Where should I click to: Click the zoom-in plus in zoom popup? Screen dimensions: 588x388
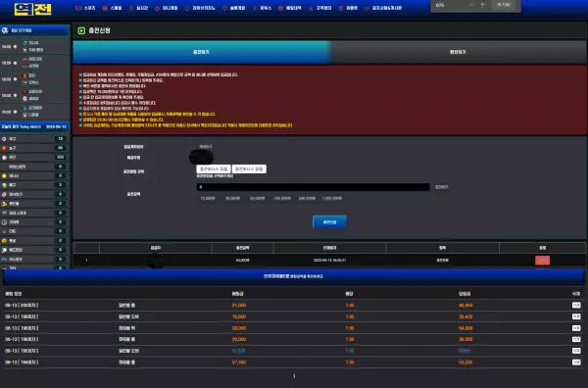(482, 5)
